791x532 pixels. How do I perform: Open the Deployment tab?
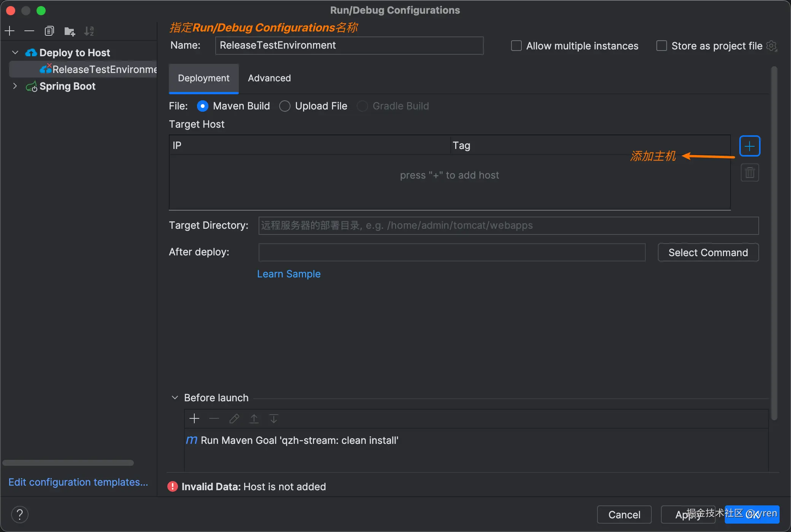[203, 78]
